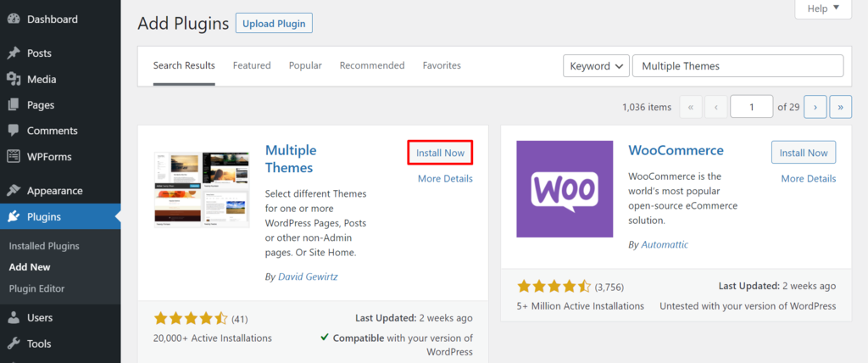Click the plugin search text field
Image resolution: width=868 pixels, height=363 pixels.
pyautogui.click(x=737, y=66)
